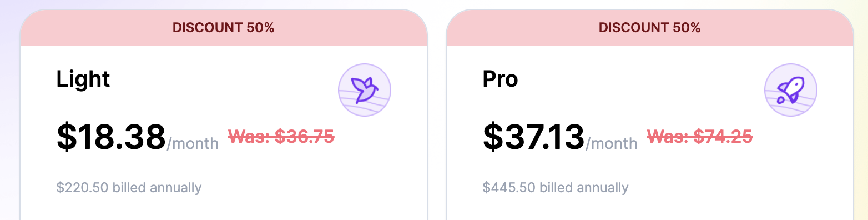The height and width of the screenshot is (220, 868).
Task: Click the $37.13 monthly price
Action: [533, 137]
